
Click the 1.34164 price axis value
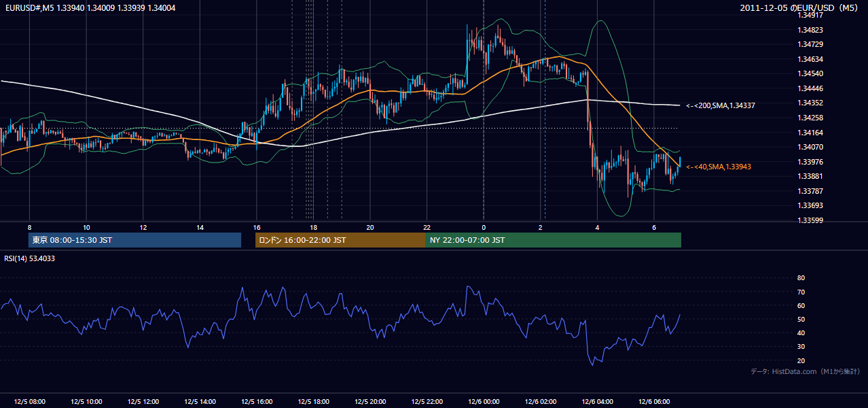pos(810,133)
